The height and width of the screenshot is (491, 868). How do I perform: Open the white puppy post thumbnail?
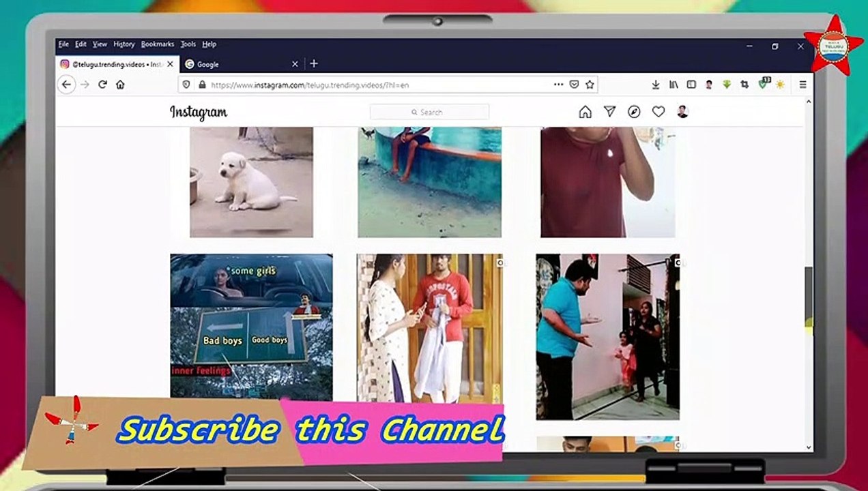[x=251, y=182]
